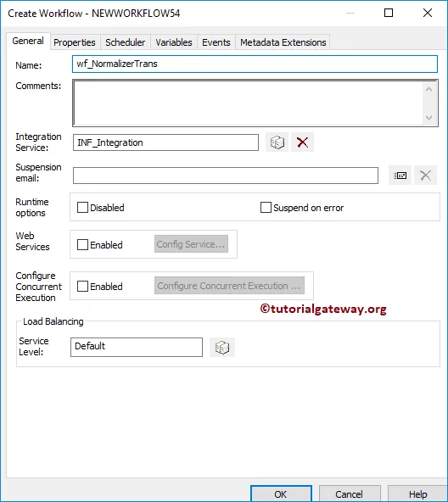Close the Create Workflow dialog
Viewport: 448px width, 502px height.
pos(428,13)
